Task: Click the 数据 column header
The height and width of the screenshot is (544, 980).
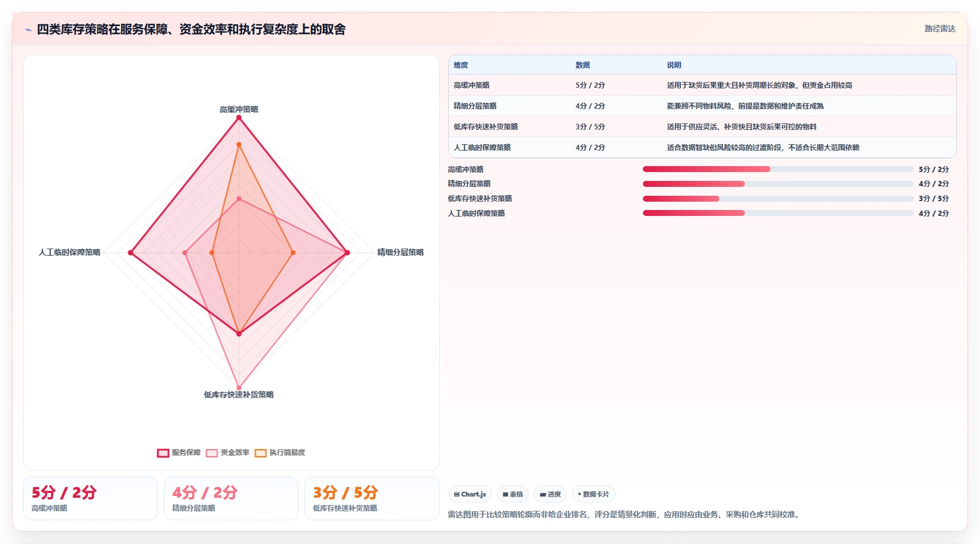Action: pos(582,65)
